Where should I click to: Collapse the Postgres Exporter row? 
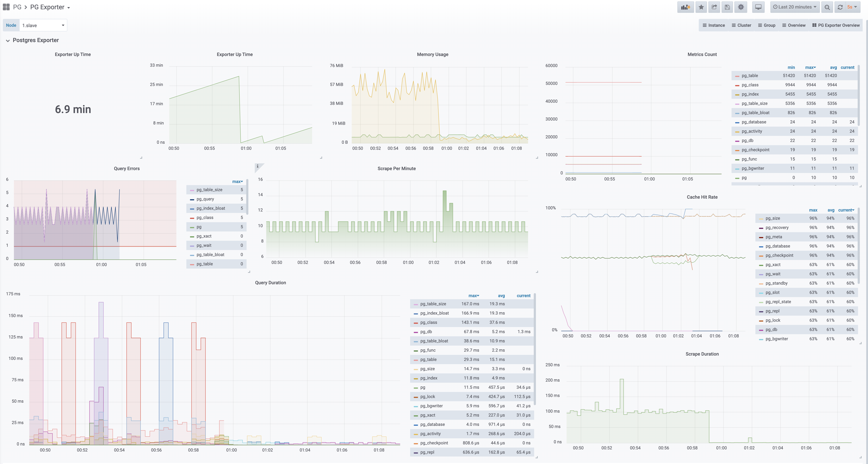8,40
